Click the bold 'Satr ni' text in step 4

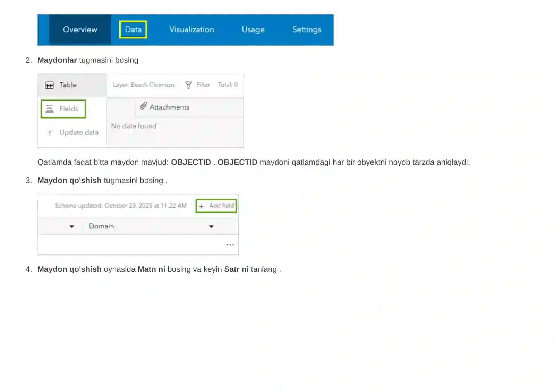236,269
